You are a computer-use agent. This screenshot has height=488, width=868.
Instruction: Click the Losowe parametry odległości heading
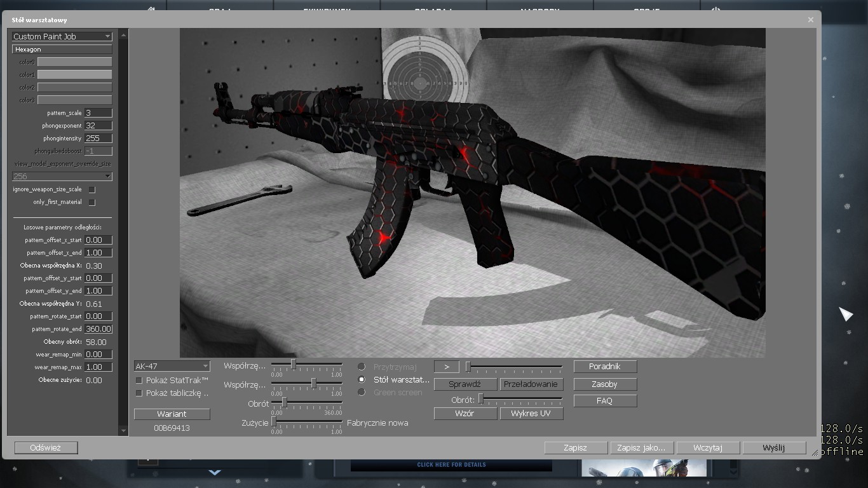(62, 227)
